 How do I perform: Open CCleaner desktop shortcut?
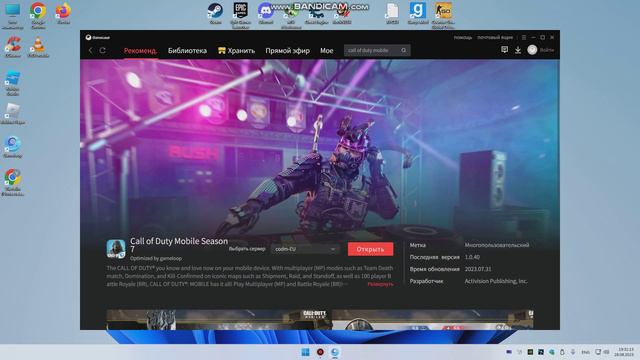[13, 47]
